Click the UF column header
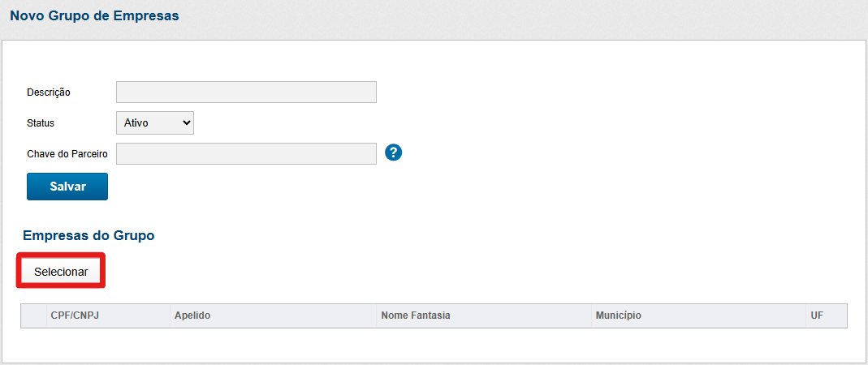The image size is (868, 365). [x=816, y=316]
